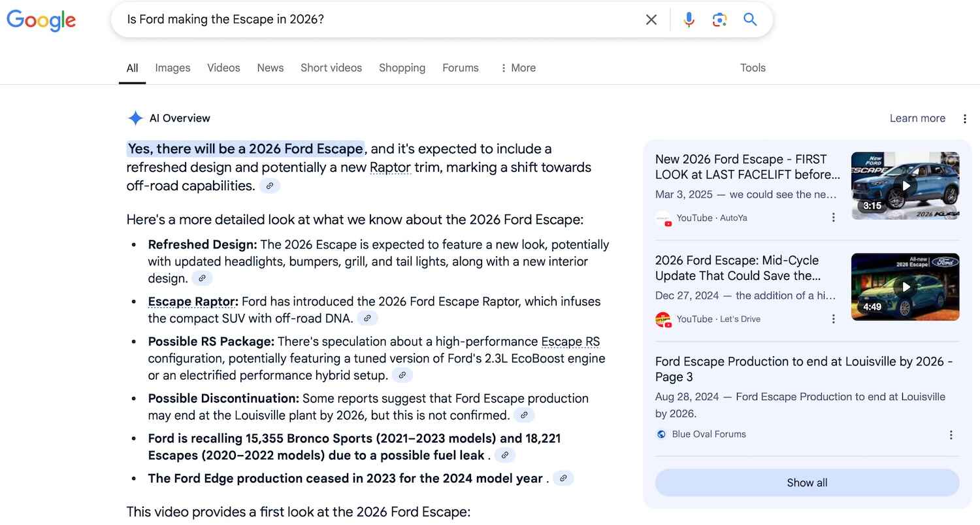Open the Google logo homepage
980x525 pixels.
coord(41,20)
